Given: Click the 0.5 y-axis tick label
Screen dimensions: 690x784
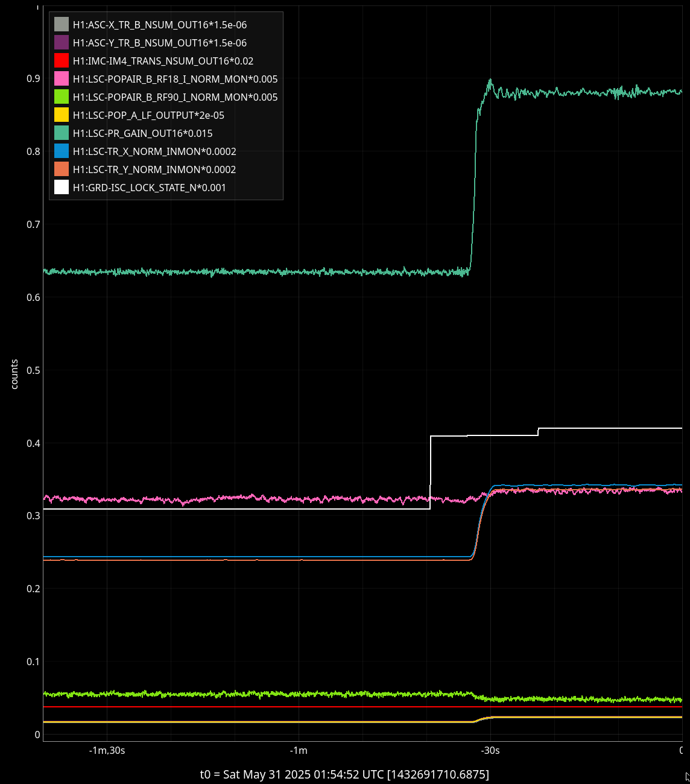Looking at the screenshot, I should coord(33,370).
